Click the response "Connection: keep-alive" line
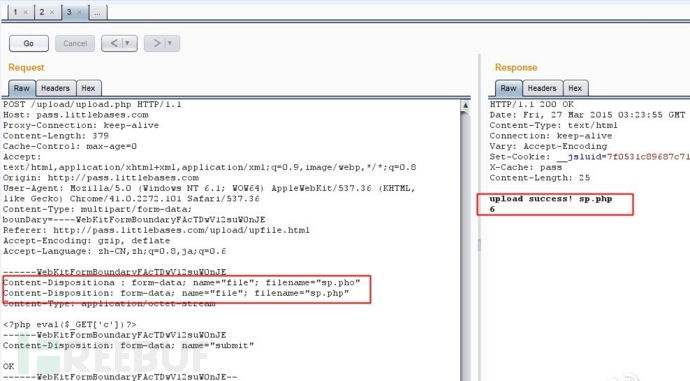The image size is (690, 381). (x=551, y=136)
